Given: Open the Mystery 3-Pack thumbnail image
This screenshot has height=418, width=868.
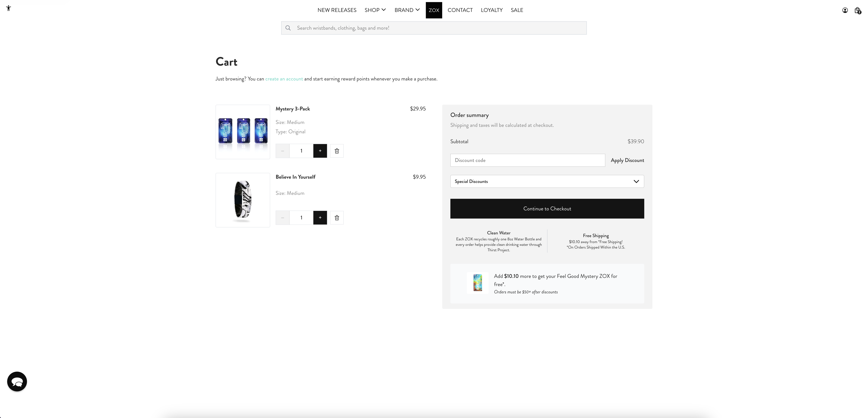Looking at the screenshot, I should pyautogui.click(x=243, y=132).
